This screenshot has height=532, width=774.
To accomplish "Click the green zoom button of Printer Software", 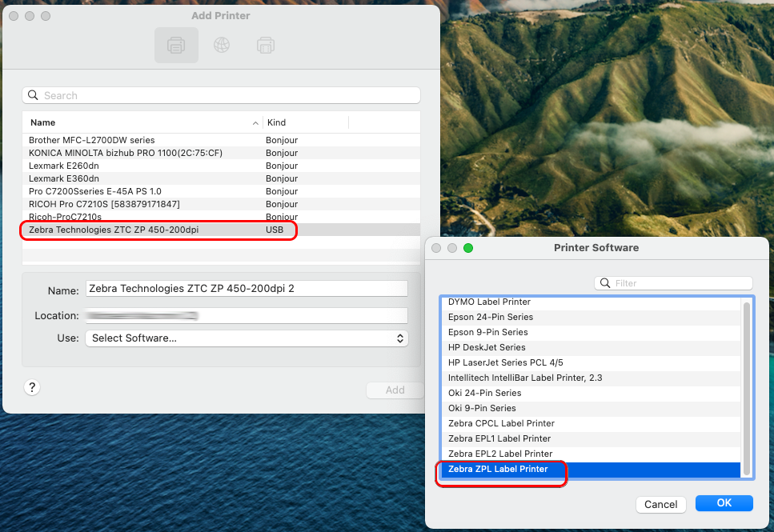I will [x=468, y=248].
